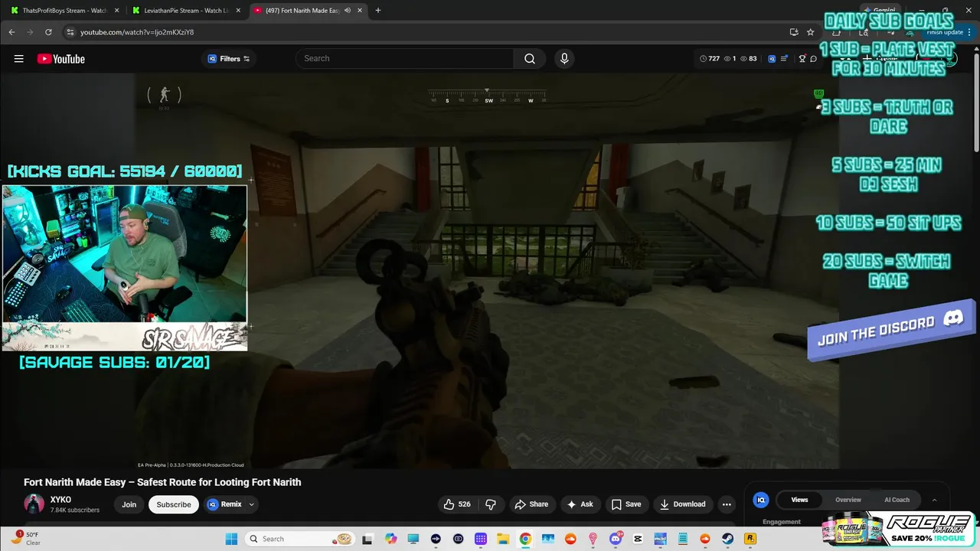This screenshot has width=980, height=551.
Task: Click the Join membership button
Action: [x=129, y=504]
